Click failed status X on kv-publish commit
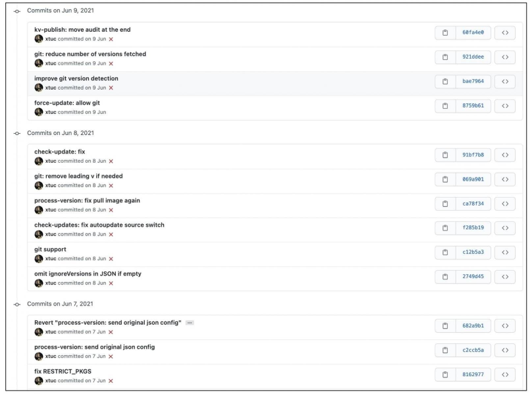Viewport: 532px width, 394px height. tap(111, 40)
